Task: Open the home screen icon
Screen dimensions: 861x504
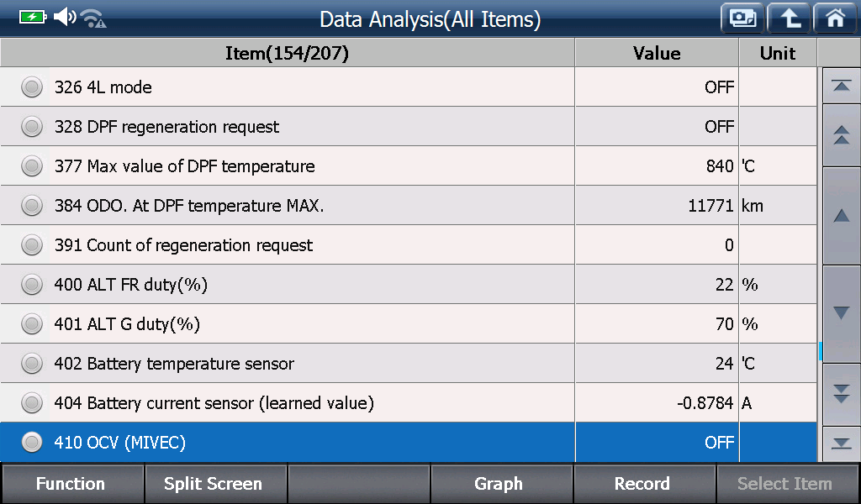Action: [835, 18]
